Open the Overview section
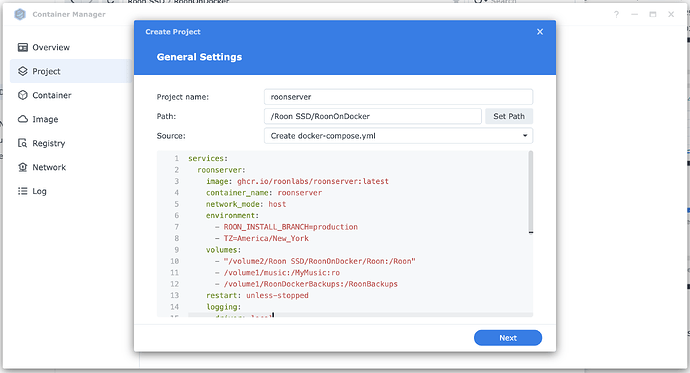Viewport: 690px width, 373px height. click(x=71, y=47)
